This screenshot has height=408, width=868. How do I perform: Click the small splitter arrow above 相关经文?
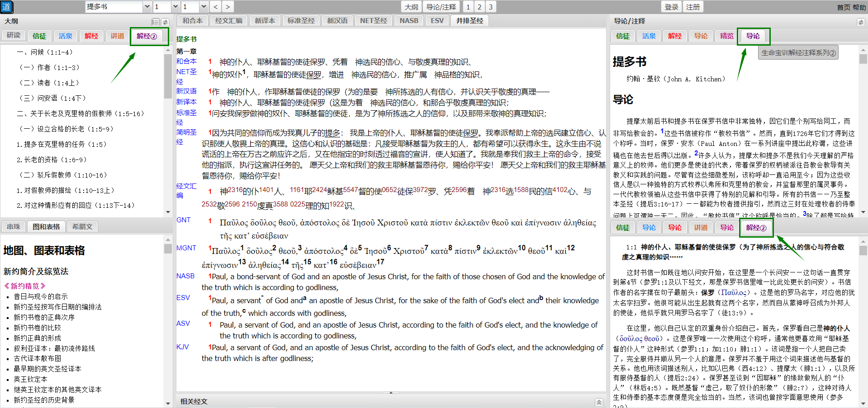tap(391, 393)
